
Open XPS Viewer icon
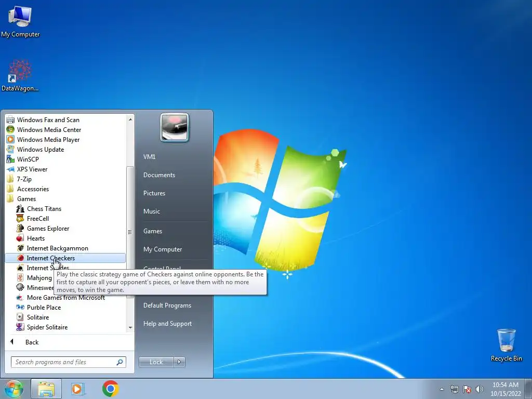point(10,169)
